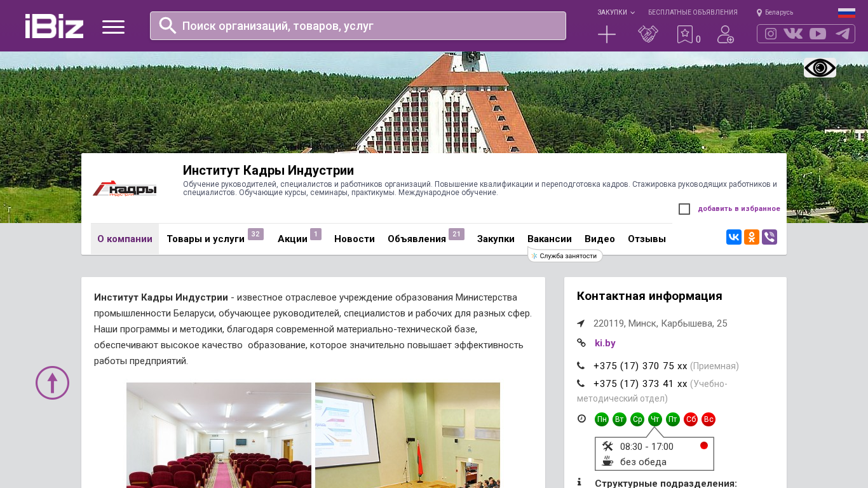Viewport: 868px width, 488px height.
Task: Open the YouTube icon in header
Action: [x=818, y=34]
